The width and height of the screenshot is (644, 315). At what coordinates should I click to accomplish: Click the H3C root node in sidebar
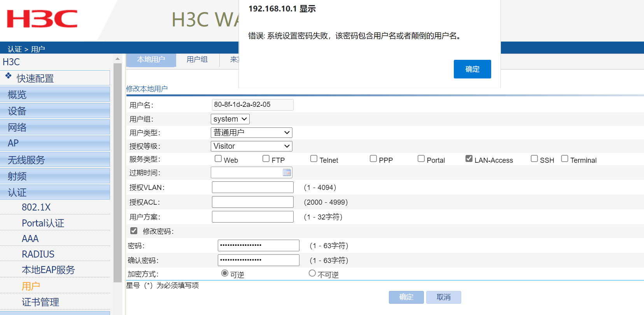click(11, 62)
